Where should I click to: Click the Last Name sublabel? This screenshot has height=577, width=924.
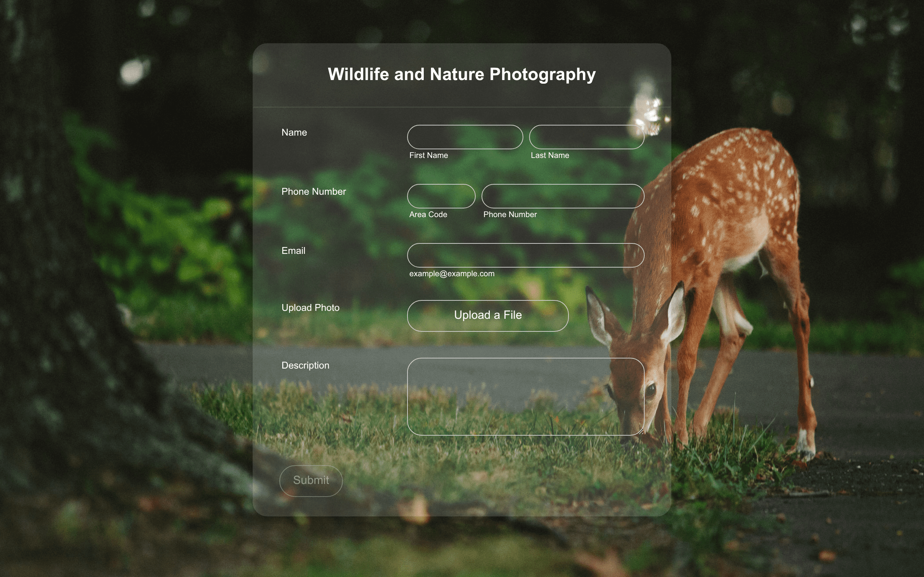point(550,155)
